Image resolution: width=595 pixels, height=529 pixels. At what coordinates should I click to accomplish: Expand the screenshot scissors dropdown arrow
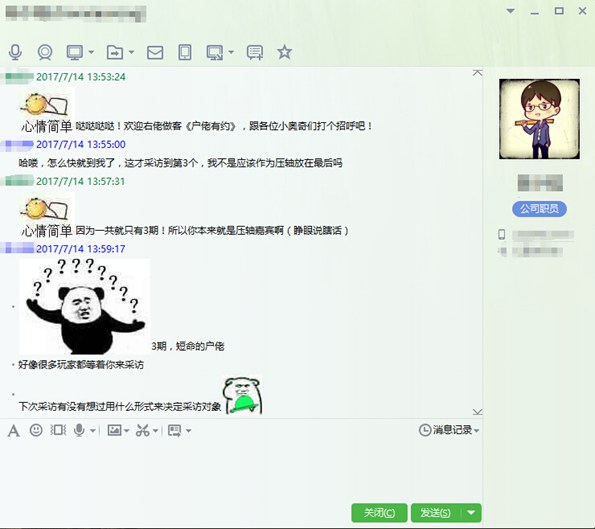(156, 431)
